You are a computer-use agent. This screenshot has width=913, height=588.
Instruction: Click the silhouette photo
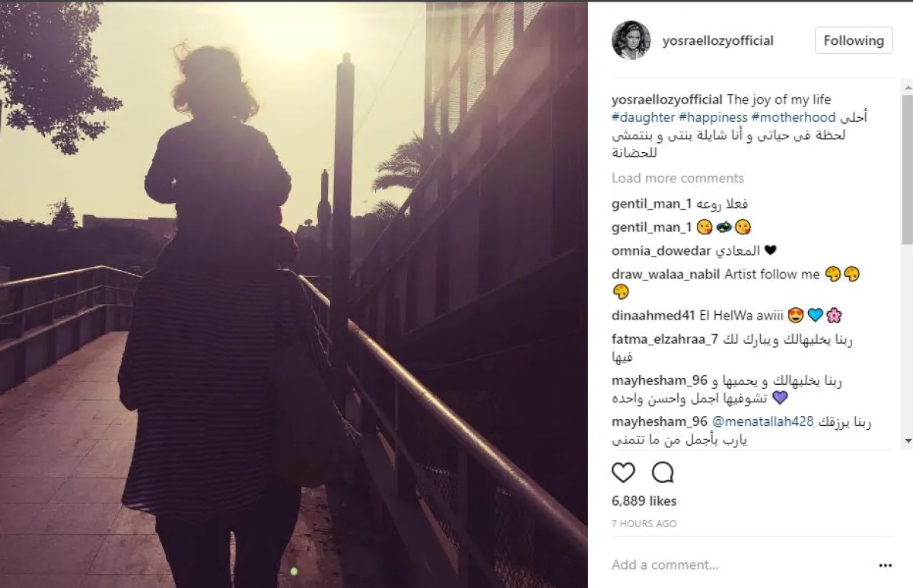[x=294, y=295]
